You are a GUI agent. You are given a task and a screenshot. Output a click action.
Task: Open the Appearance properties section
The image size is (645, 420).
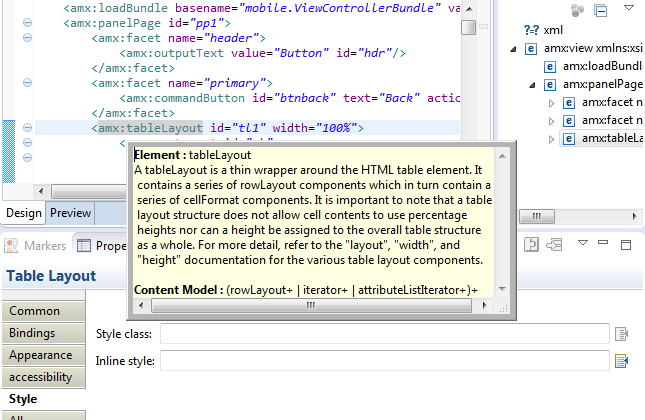tap(44, 355)
